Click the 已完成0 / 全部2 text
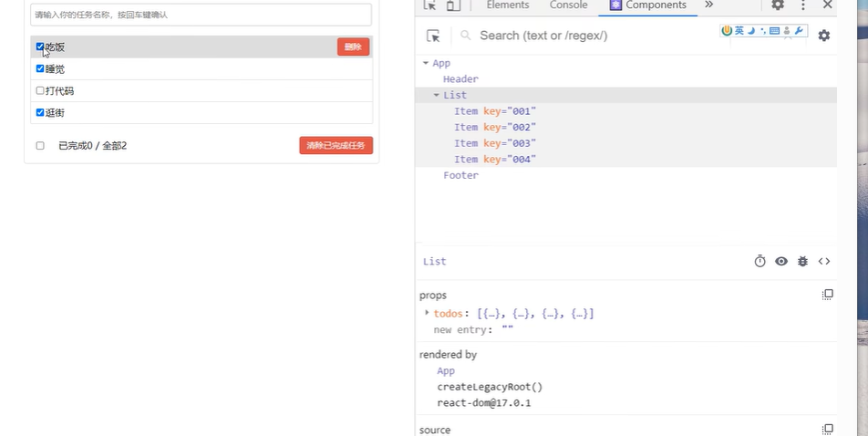868x436 pixels. coord(92,146)
